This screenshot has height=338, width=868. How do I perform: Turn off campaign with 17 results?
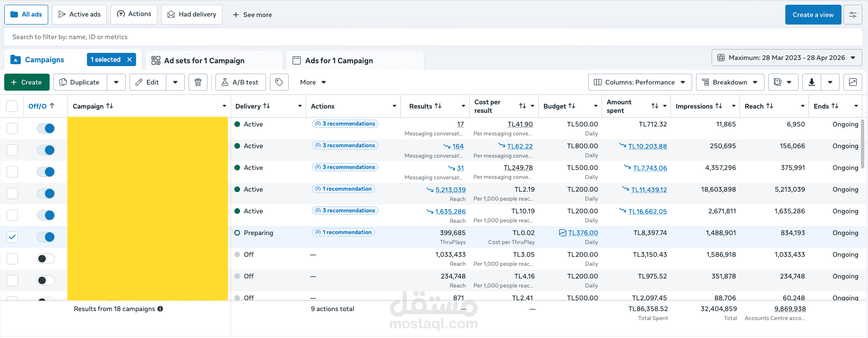tap(46, 128)
